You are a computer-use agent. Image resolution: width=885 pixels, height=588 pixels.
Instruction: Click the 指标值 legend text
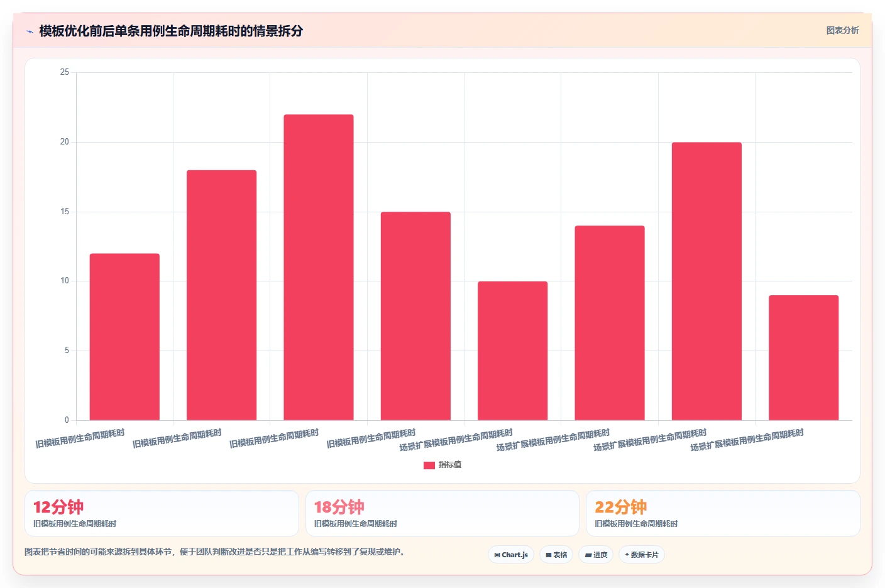(x=450, y=465)
